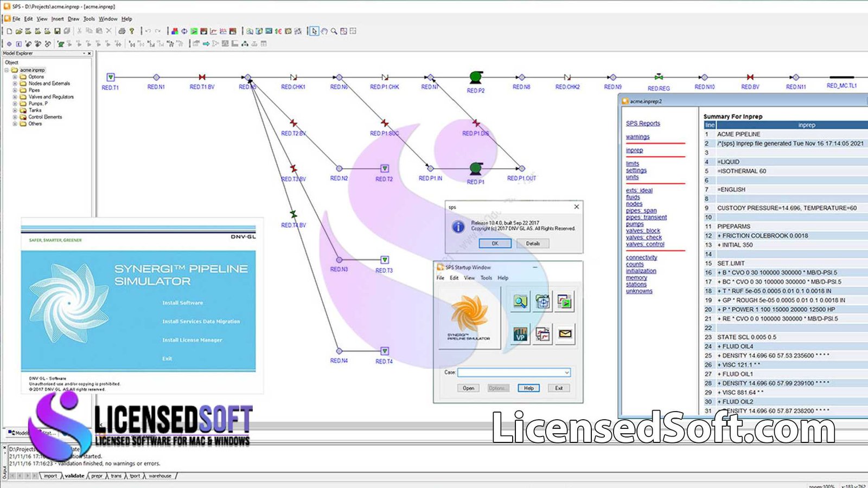Click the RED.T1.BV block valve symbol
Image resolution: width=868 pixels, height=488 pixels.
point(202,77)
